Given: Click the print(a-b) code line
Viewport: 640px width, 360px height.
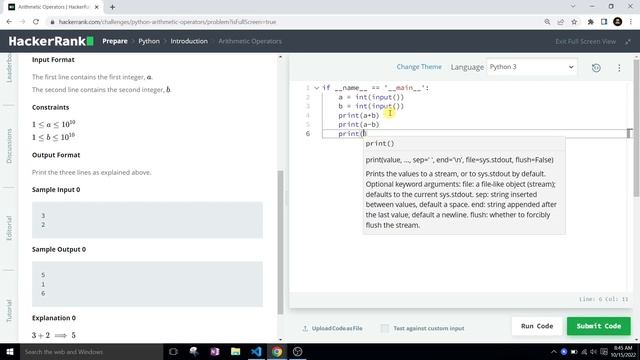Looking at the screenshot, I should [x=358, y=124].
